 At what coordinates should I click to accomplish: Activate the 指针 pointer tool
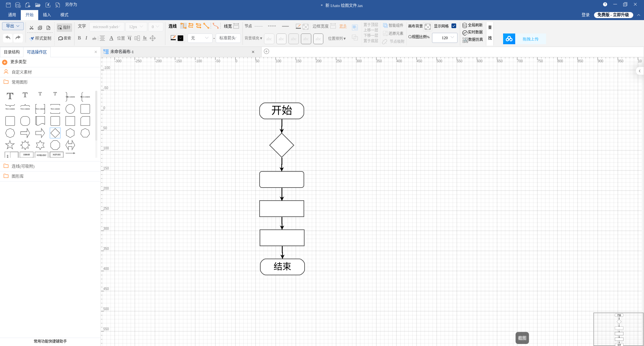point(64,27)
